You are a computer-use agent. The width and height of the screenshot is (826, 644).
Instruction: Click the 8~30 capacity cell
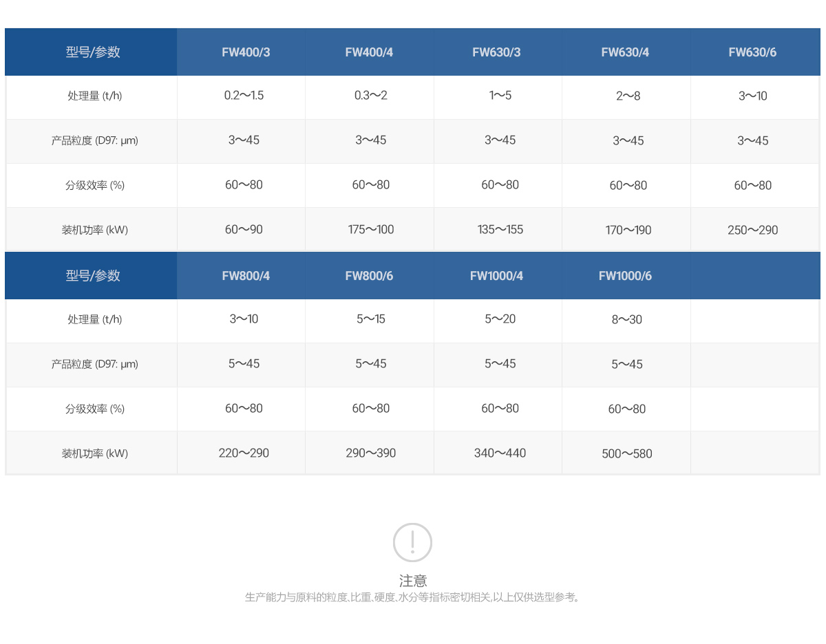point(626,320)
